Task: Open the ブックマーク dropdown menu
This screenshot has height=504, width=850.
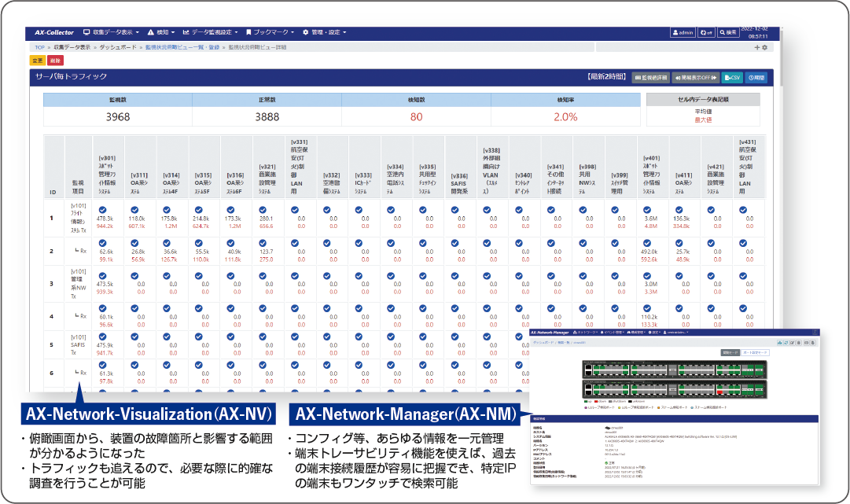Action: 270,32
